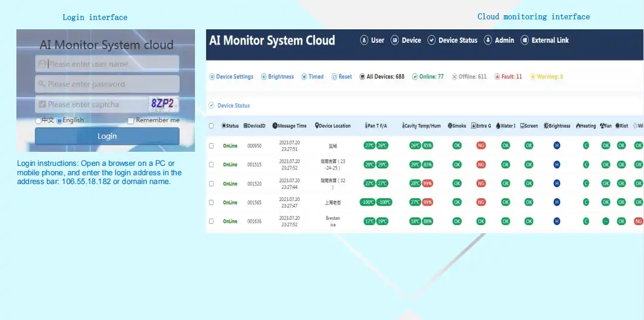Show Online: 77 devices

[x=415, y=77]
